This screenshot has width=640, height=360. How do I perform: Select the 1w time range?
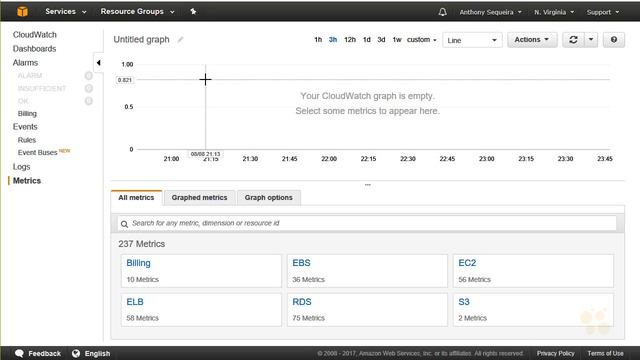pos(397,40)
